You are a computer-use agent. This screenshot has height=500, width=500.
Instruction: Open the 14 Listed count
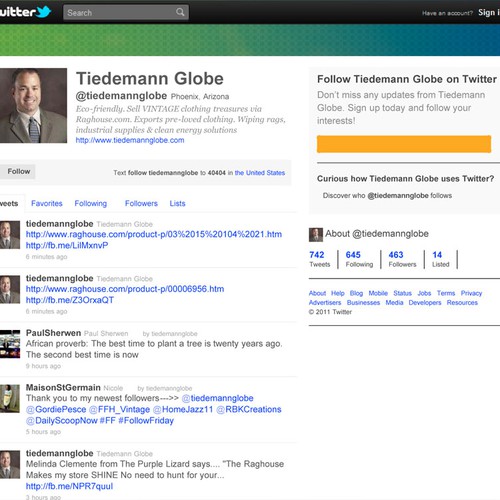click(x=441, y=259)
